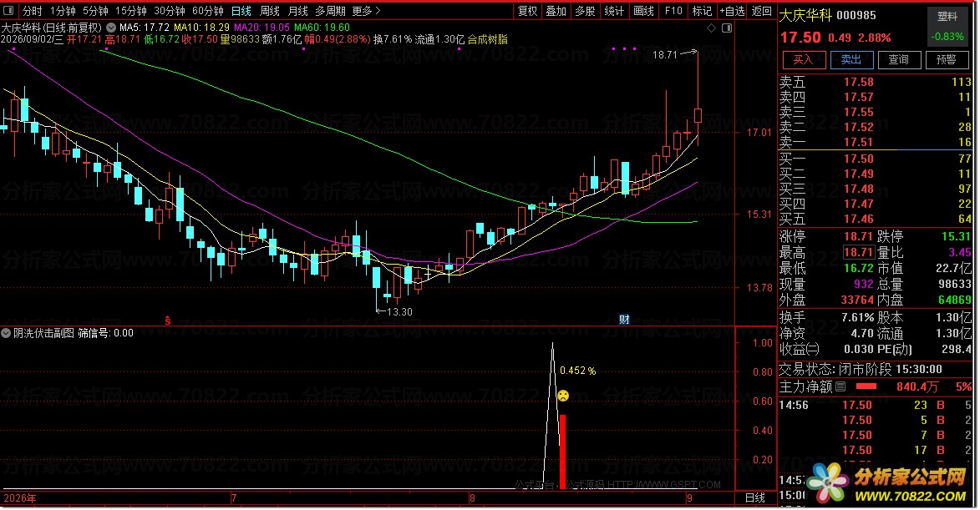The image size is (980, 510).
Task: Click the red signal bar in sub-chart
Action: [x=562, y=452]
